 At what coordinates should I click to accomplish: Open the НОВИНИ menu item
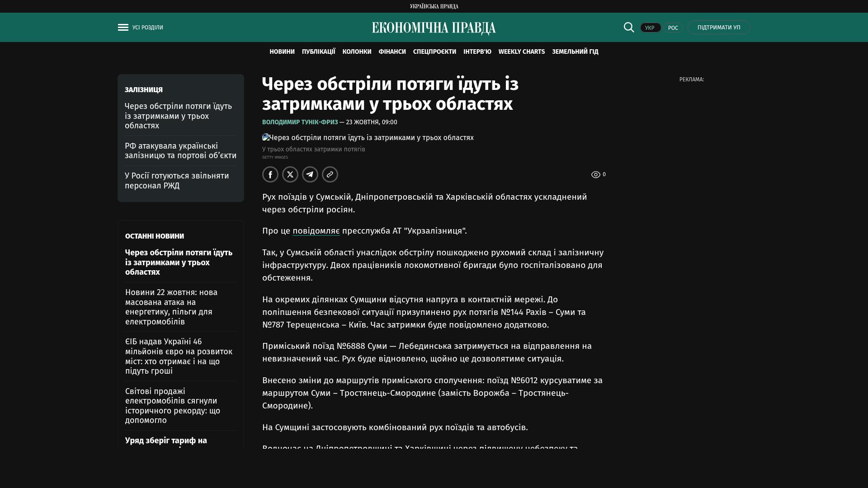pos(282,52)
